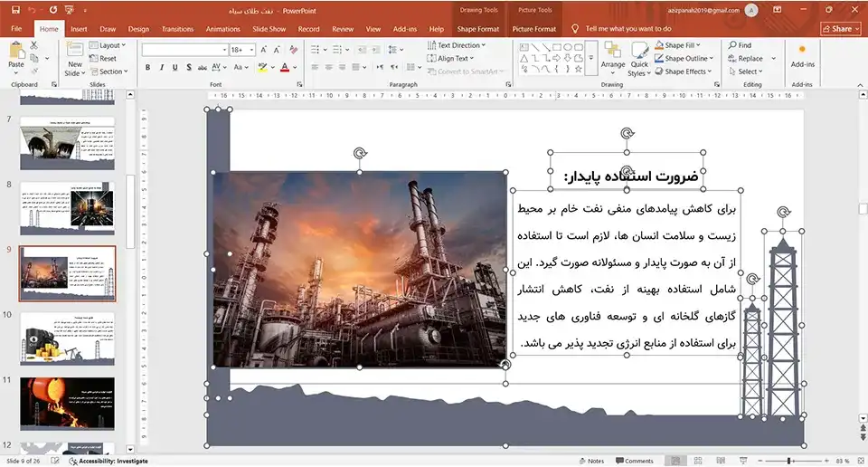Open the font name combo box
The width and height of the screenshot is (868, 467).
pos(184,50)
